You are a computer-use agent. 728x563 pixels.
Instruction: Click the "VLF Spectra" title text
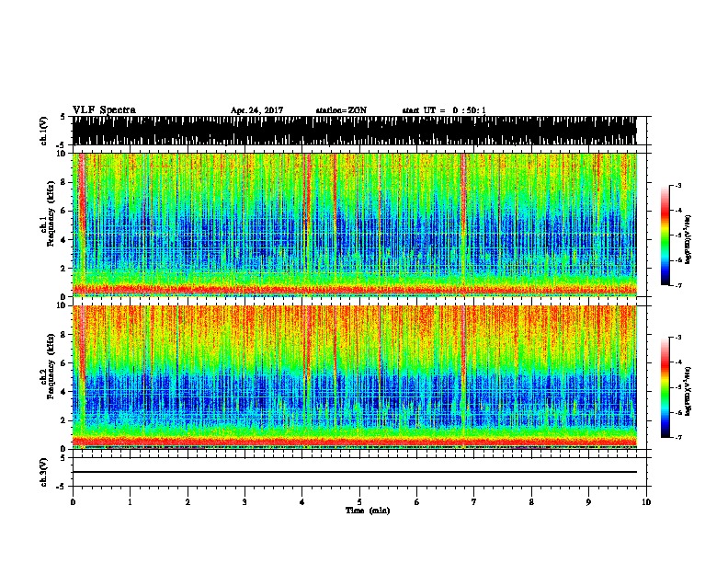tap(104, 110)
